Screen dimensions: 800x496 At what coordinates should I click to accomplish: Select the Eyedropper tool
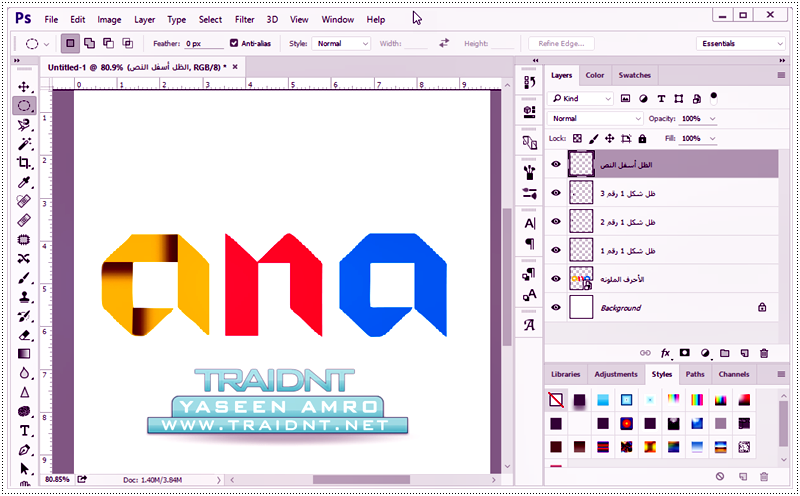click(23, 182)
